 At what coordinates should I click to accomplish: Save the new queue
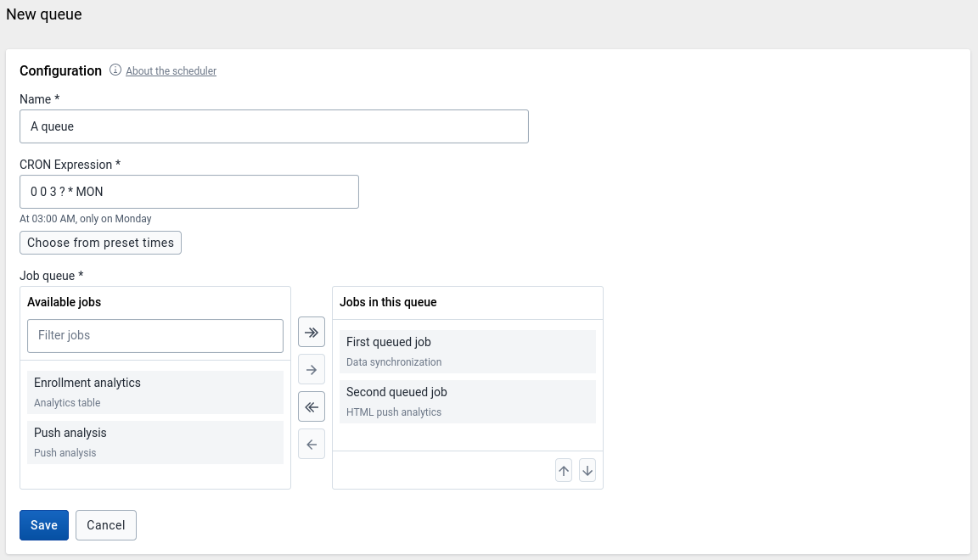43,524
